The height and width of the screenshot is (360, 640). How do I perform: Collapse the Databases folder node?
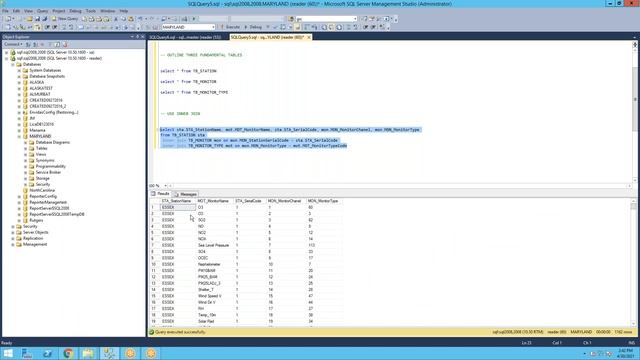click(13, 64)
